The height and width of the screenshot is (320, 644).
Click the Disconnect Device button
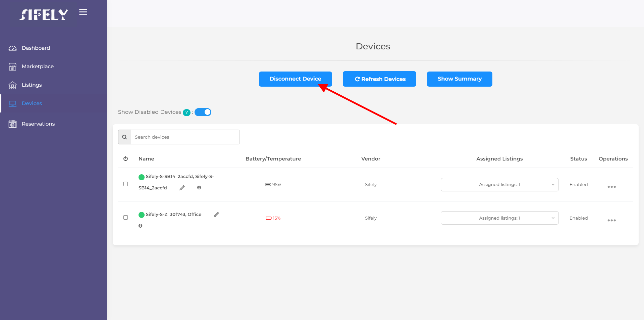tap(295, 79)
